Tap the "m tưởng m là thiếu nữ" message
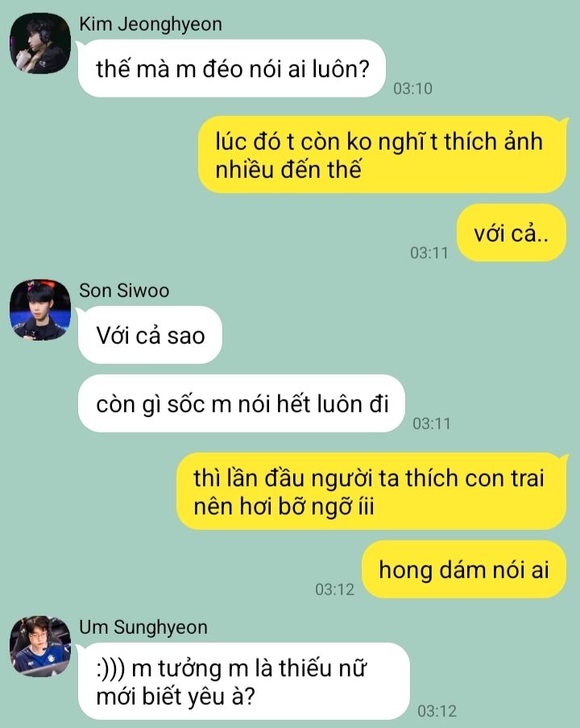This screenshot has width=580, height=728. tap(244, 681)
